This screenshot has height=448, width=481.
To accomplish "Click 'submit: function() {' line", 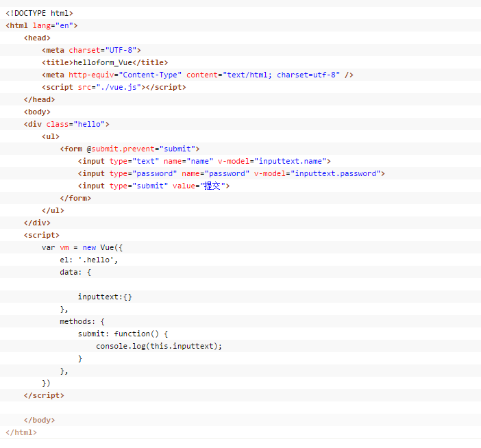I will coord(123,334).
